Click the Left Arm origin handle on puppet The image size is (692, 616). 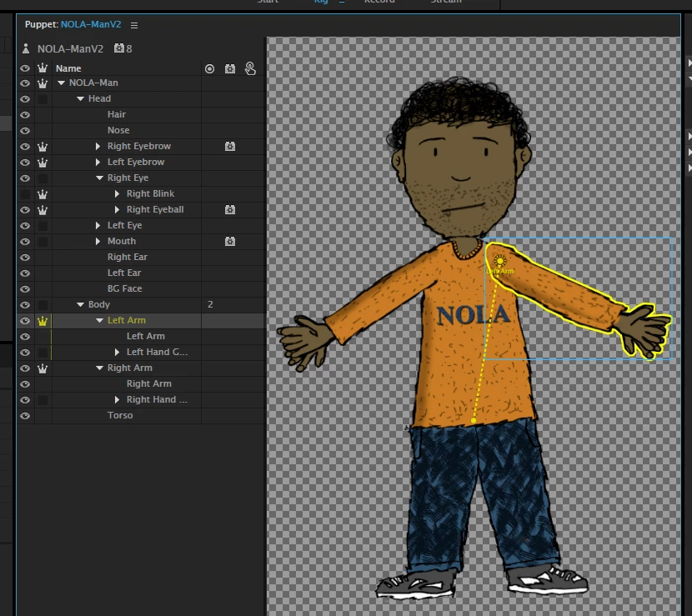coord(500,261)
